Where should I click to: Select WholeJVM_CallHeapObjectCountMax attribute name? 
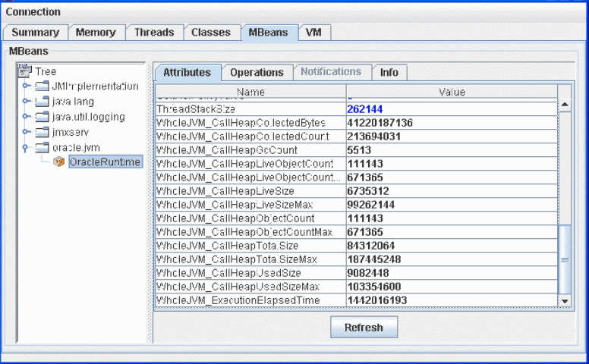244,232
